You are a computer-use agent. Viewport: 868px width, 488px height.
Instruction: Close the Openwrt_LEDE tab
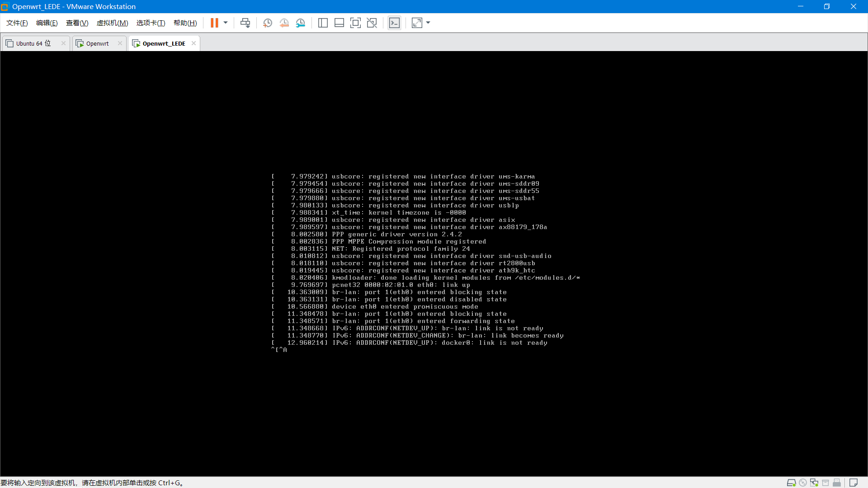pyautogui.click(x=193, y=43)
